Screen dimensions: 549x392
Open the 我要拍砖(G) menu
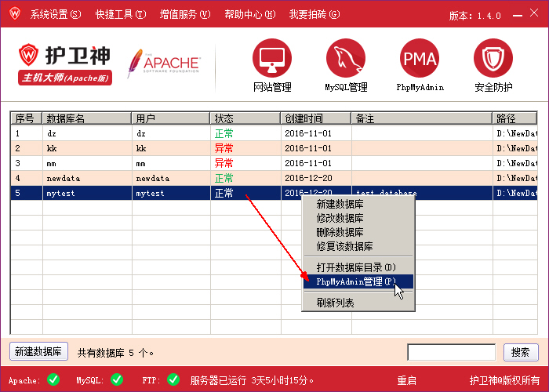(314, 14)
